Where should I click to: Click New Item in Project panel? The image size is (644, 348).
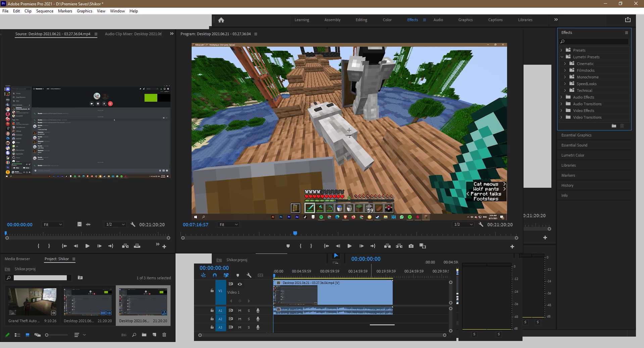pos(154,335)
